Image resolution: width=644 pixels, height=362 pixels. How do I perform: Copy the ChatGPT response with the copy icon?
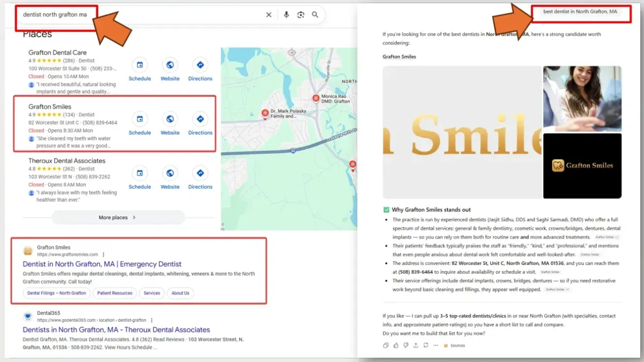[x=386, y=345]
